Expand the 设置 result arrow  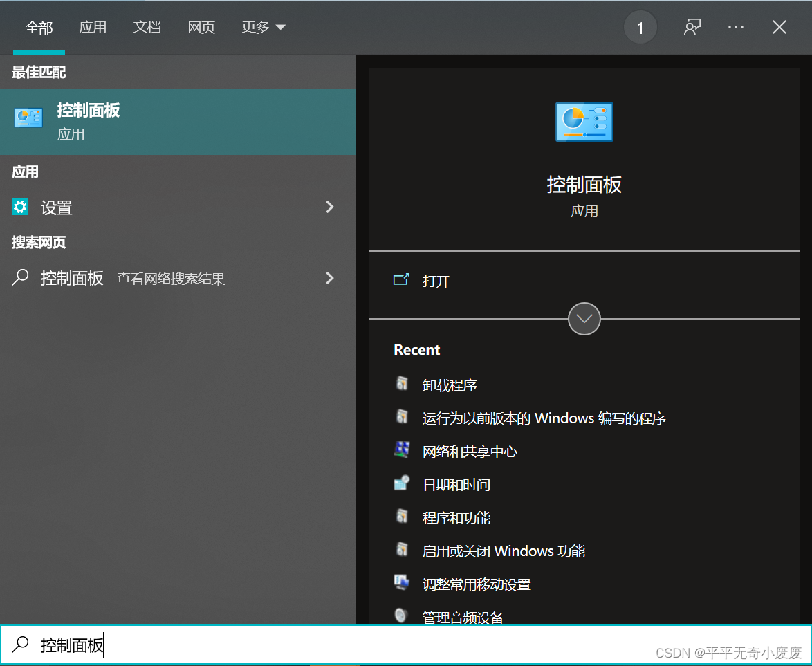pyautogui.click(x=330, y=207)
